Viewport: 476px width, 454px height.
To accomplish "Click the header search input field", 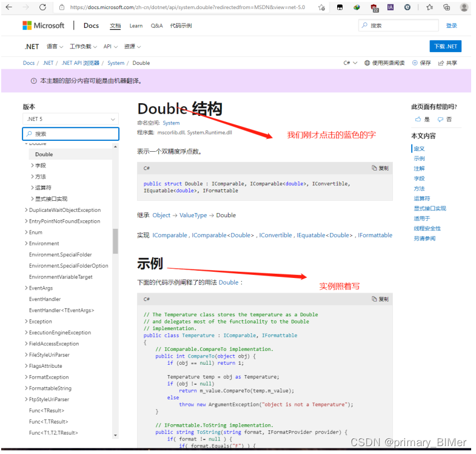I will pyautogui.click(x=398, y=25).
